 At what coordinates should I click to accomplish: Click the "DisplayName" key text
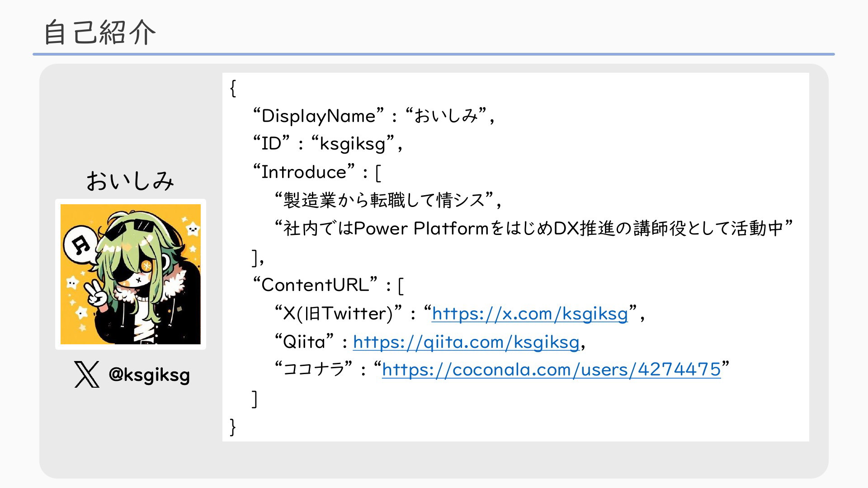pyautogui.click(x=319, y=116)
